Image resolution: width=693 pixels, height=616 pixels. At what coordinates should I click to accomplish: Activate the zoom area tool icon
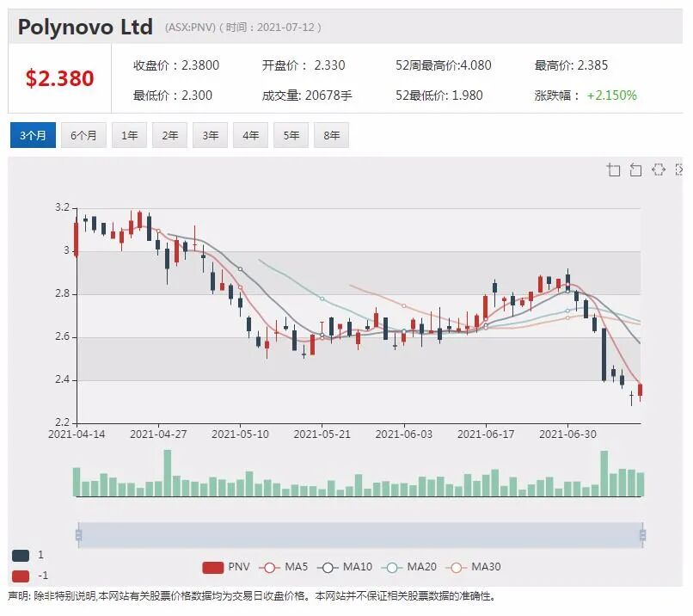(613, 169)
